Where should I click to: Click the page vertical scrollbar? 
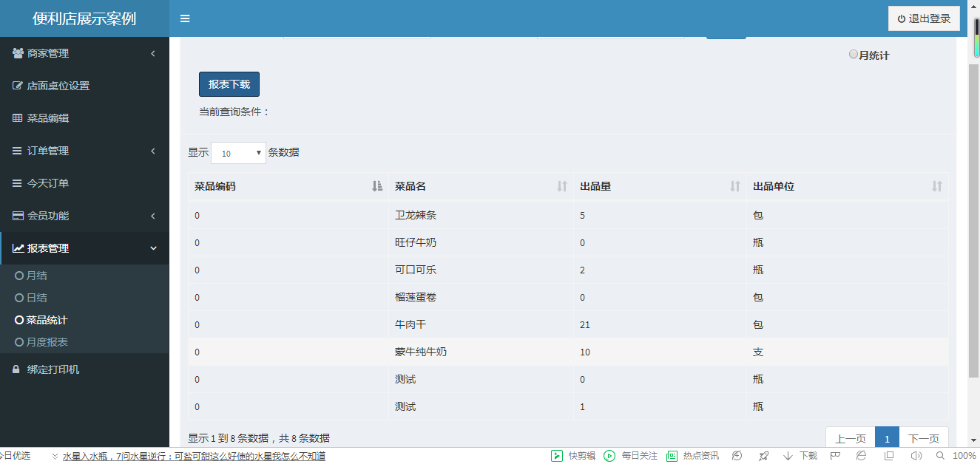973,222
